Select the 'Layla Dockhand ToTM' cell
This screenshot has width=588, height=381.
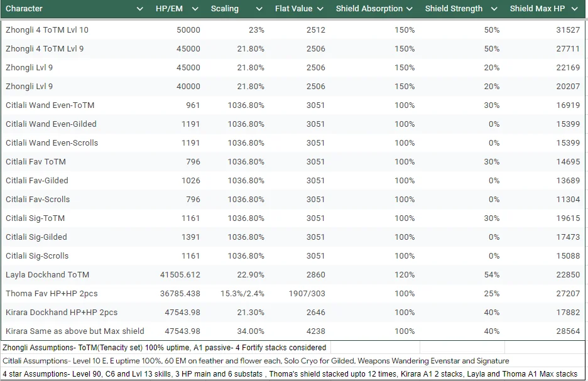click(47, 274)
